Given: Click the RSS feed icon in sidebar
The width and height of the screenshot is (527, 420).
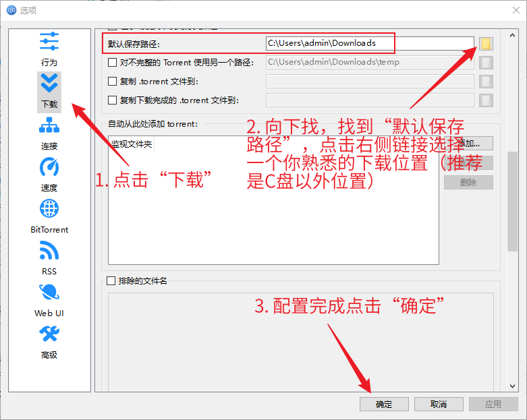Looking at the screenshot, I should pyautogui.click(x=49, y=258).
